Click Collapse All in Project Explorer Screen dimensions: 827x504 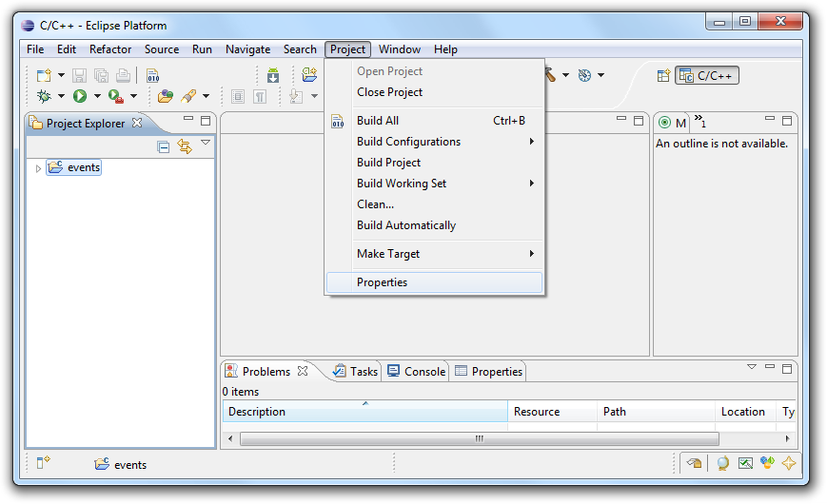164,146
